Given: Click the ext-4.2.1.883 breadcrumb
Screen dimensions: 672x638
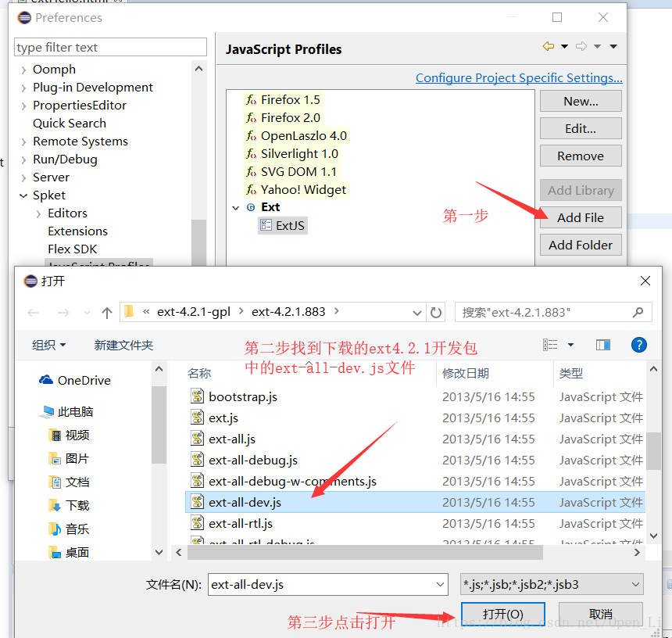Looking at the screenshot, I should click(288, 312).
